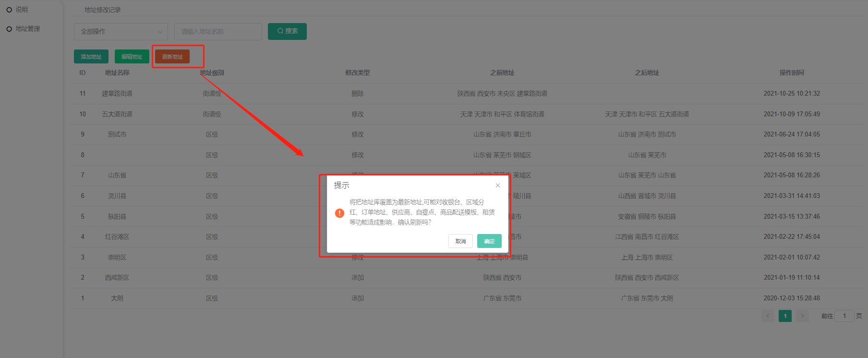This screenshot has width=868, height=358.
Task: Click 山东省 莱芜市 钢城区 cell
Action: (502, 155)
